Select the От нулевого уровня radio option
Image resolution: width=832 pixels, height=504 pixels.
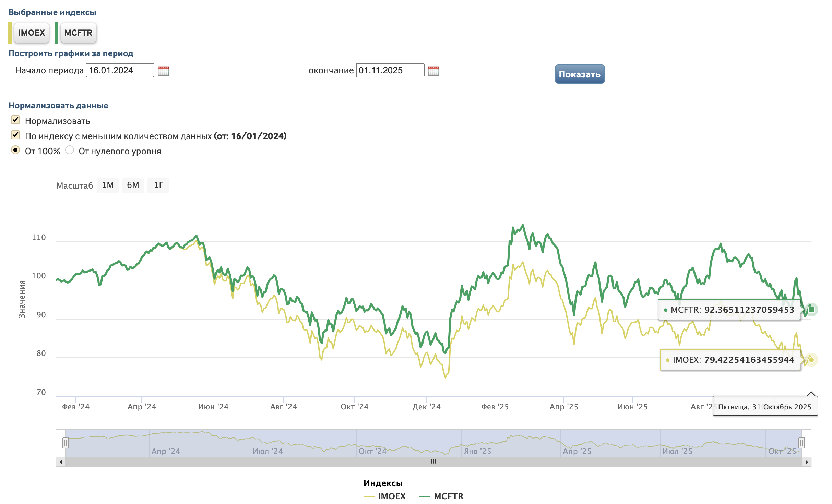click(70, 150)
